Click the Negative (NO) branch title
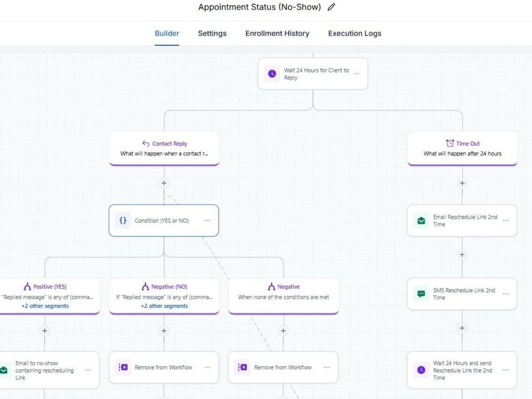532x399 pixels. pyautogui.click(x=169, y=287)
